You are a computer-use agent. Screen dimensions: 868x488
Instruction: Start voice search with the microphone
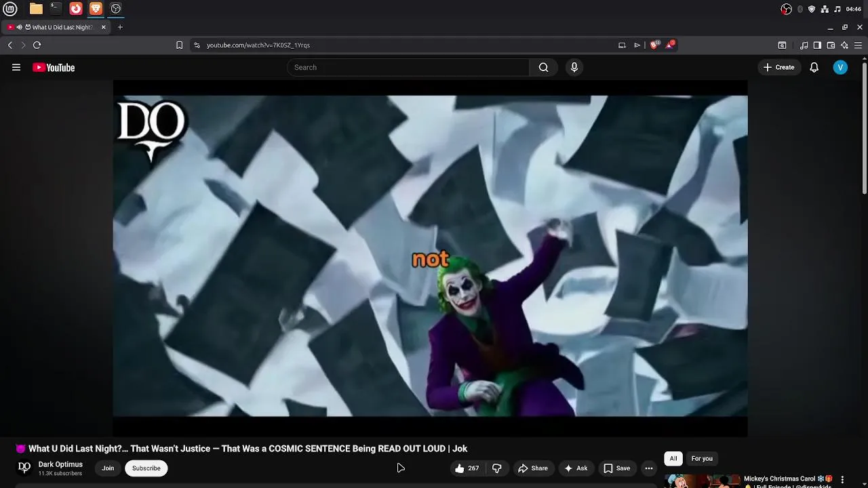pos(574,67)
